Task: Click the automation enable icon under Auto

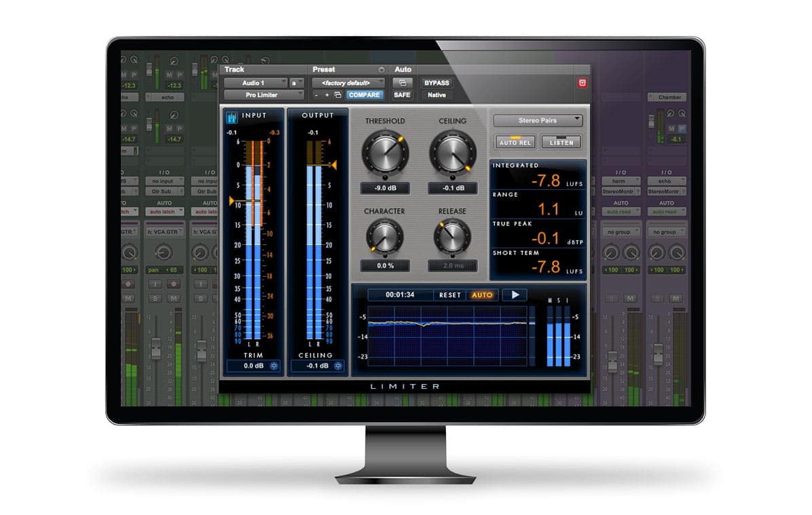Action: (x=401, y=83)
